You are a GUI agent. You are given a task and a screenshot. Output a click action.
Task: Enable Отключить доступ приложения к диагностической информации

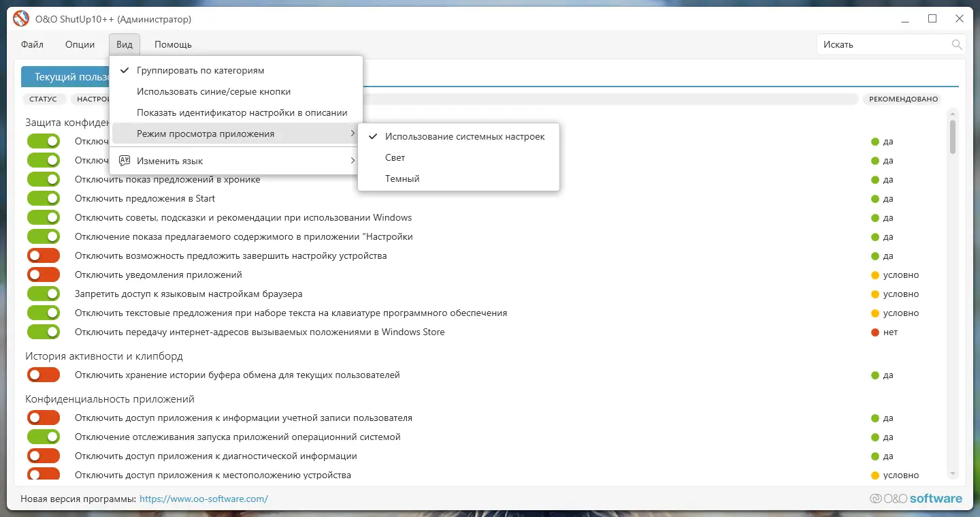pos(44,456)
